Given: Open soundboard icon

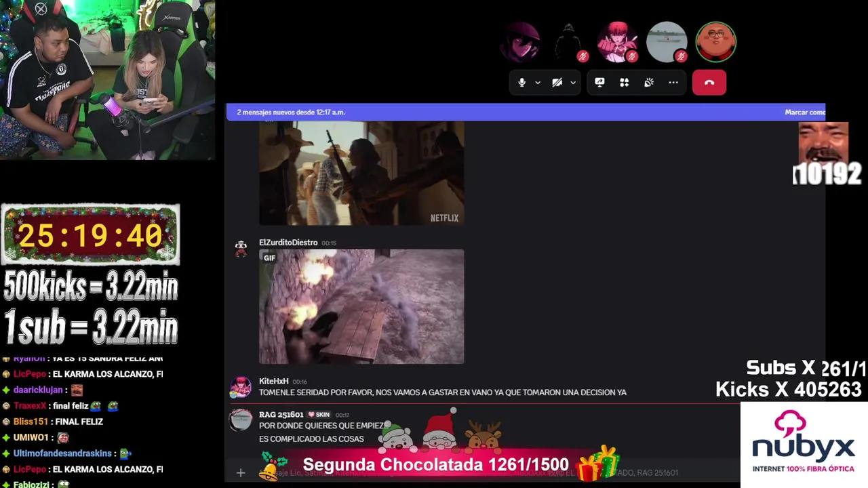Looking at the screenshot, I should (x=648, y=83).
